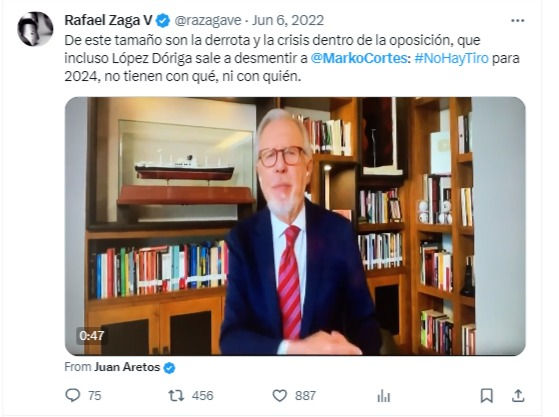Click the share upload icon
Viewport: 559px width, 417px height.
tap(518, 395)
